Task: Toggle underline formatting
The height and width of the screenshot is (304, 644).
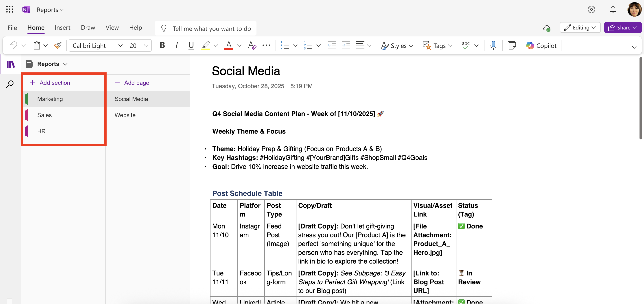Action: 191,45
